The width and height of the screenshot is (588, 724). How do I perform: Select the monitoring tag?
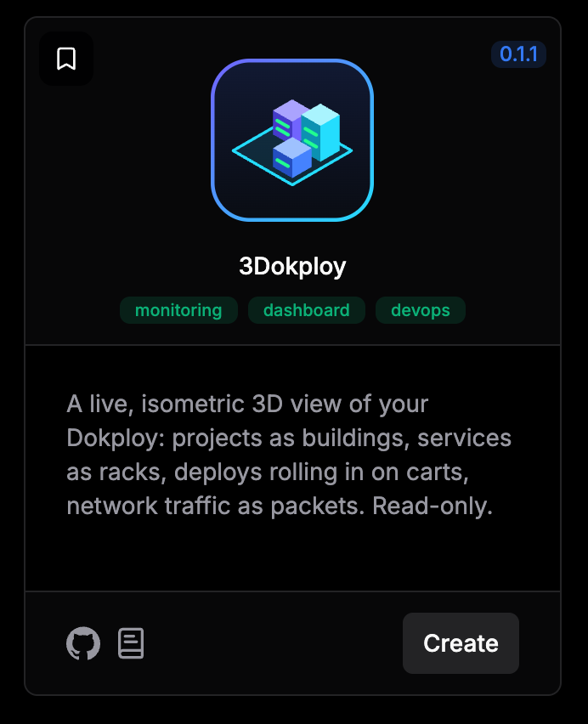tap(178, 310)
